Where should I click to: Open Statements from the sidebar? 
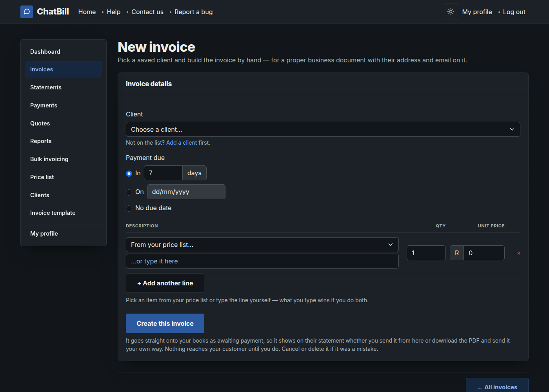(x=64, y=87)
